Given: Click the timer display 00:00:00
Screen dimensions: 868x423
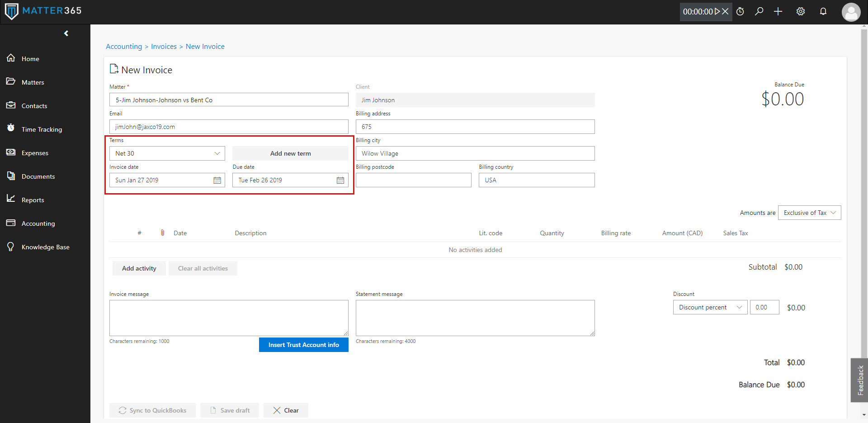Looking at the screenshot, I should [x=698, y=12].
